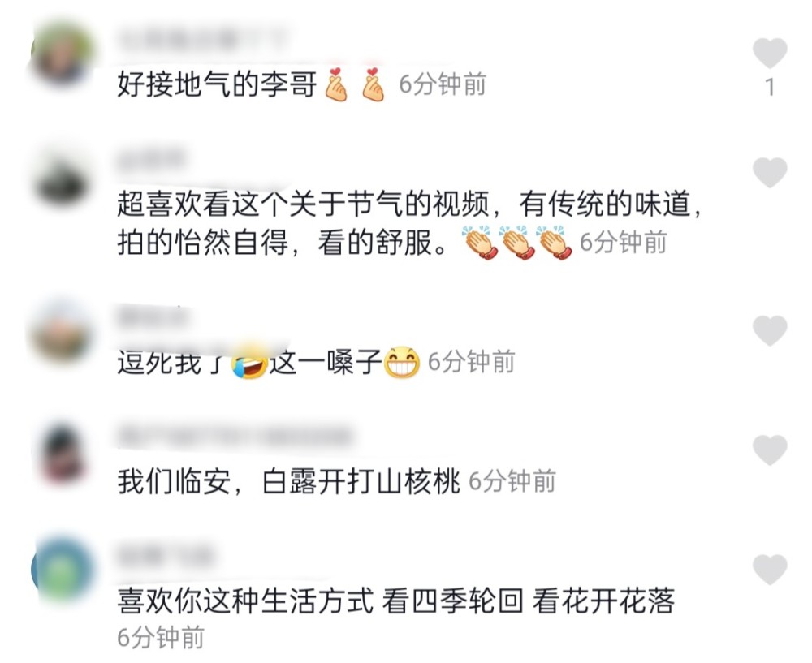
Task: Tap the crying-laughing emoji in third comment
Action: click(249, 362)
